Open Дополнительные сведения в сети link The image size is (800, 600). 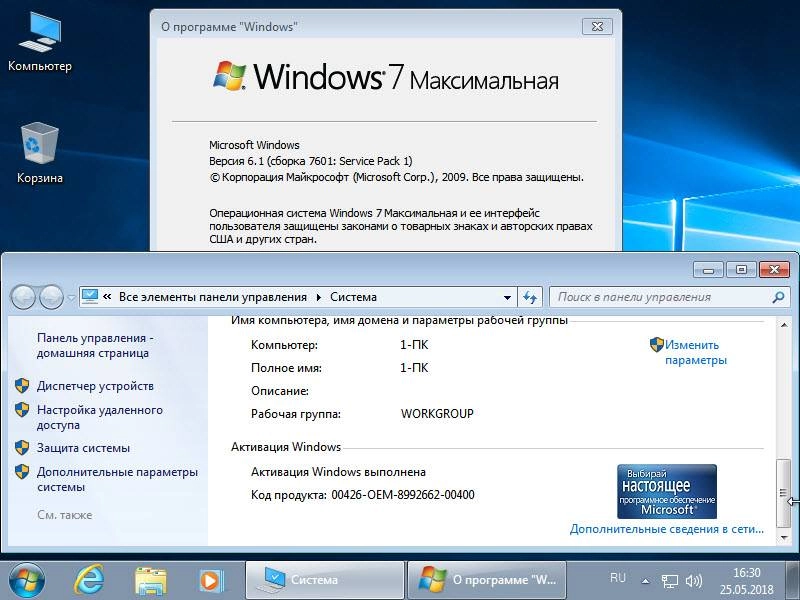pos(667,529)
